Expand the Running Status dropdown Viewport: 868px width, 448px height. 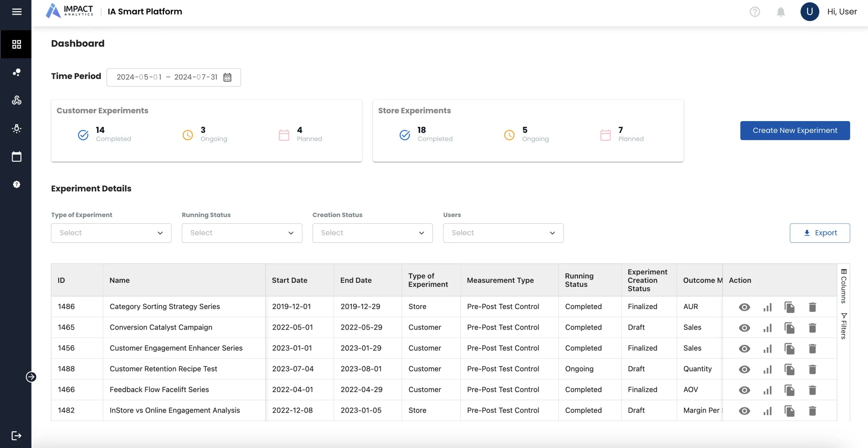point(242,233)
